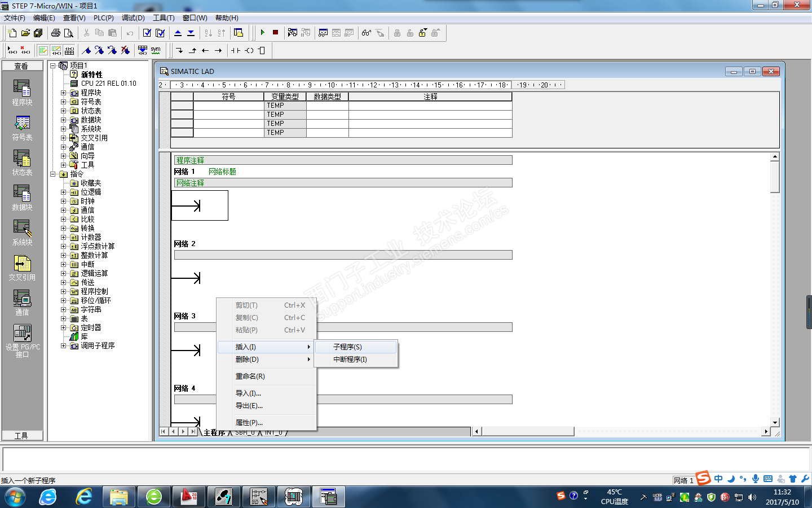Expand the 计数器 instruction folder
812x508 pixels.
coord(64,237)
